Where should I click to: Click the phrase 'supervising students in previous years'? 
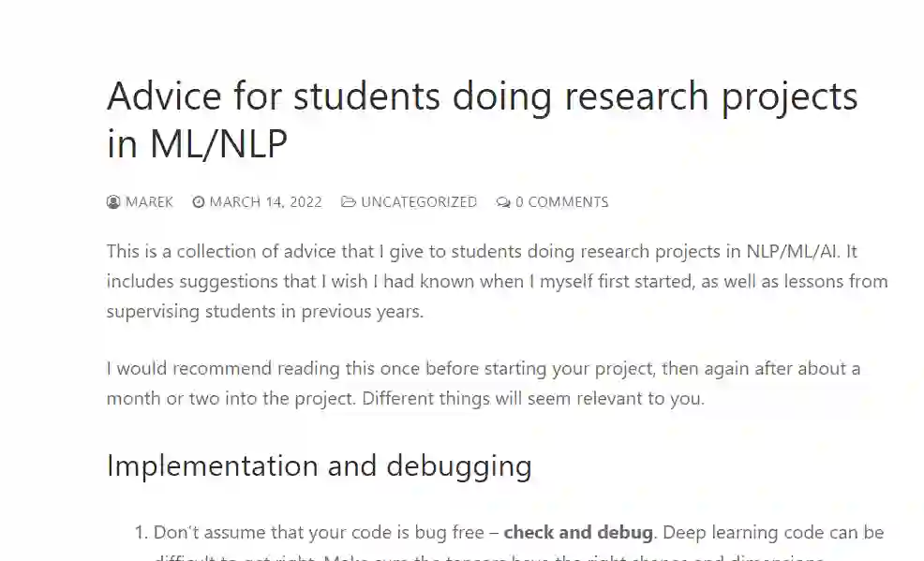point(265,311)
